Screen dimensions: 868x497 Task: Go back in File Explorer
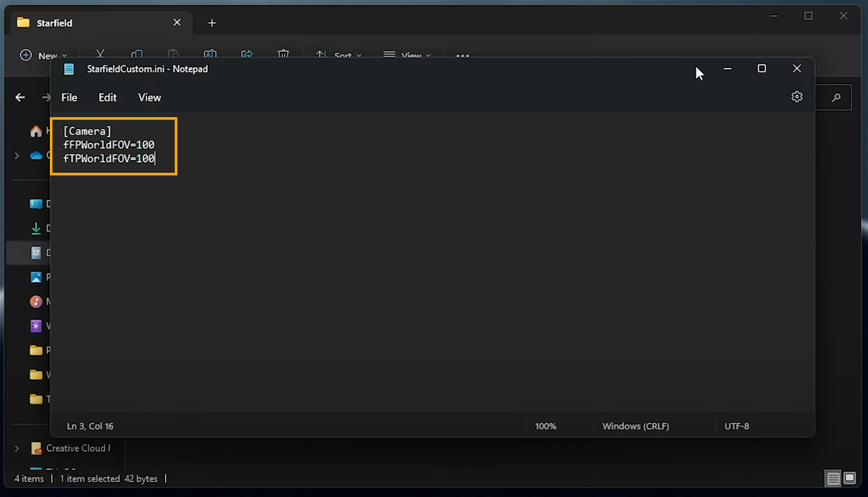(x=20, y=98)
